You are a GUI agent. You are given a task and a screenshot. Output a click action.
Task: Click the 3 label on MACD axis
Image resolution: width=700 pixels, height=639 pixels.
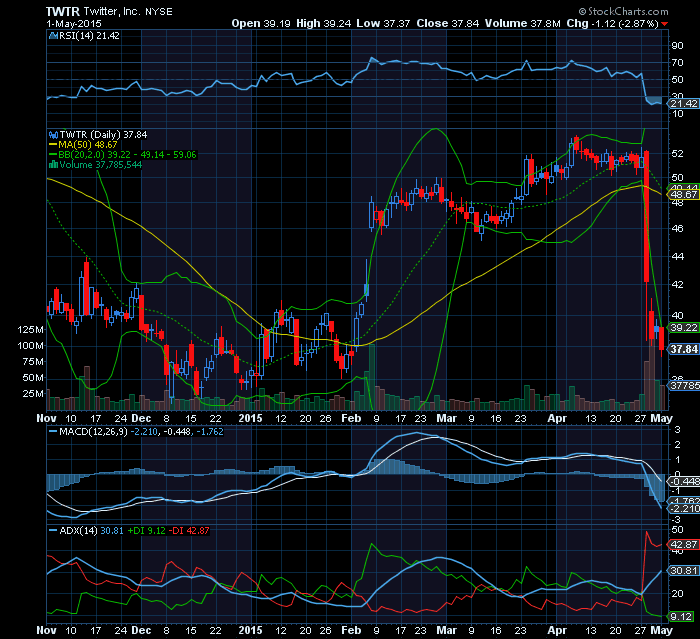(678, 430)
